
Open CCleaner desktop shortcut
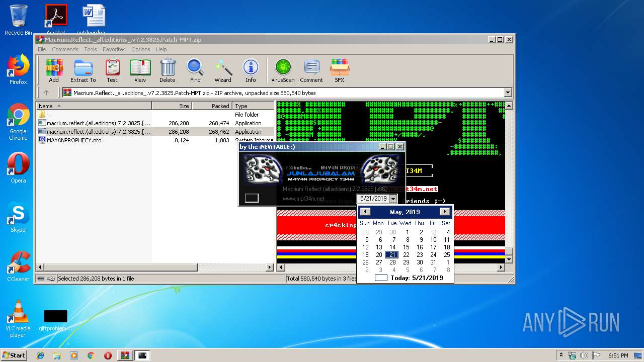coord(18,266)
